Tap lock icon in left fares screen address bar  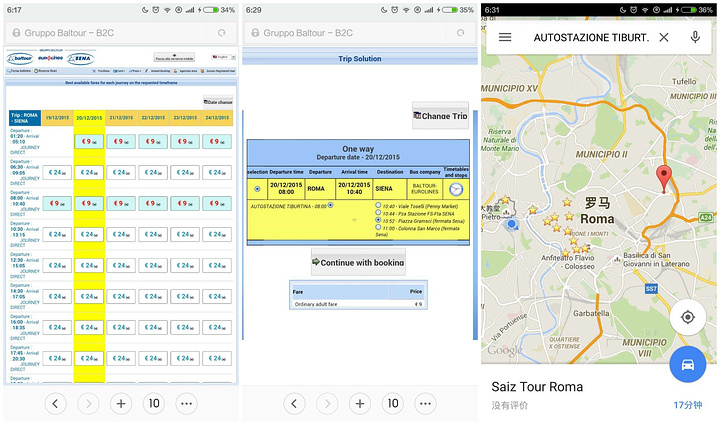pyautogui.click(x=17, y=33)
